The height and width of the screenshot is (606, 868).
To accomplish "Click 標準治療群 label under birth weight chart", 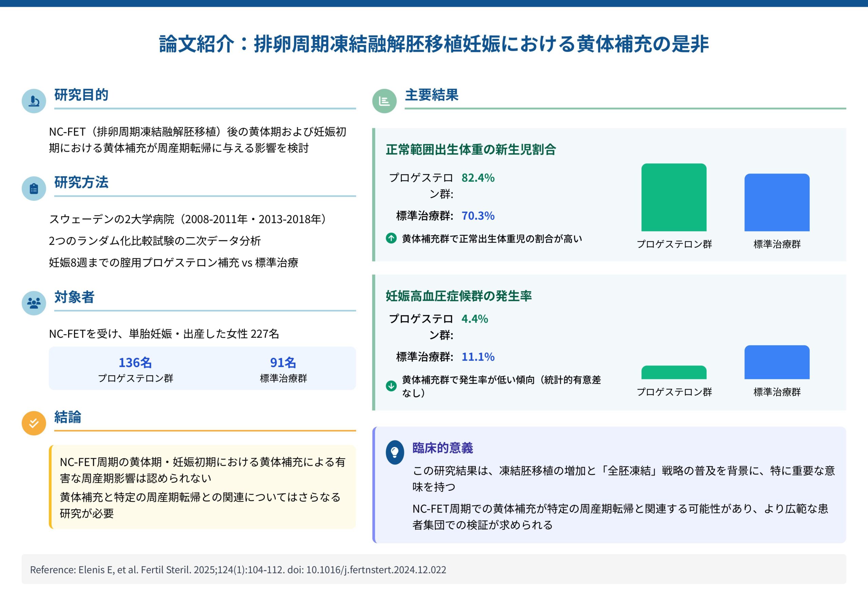I will click(777, 244).
